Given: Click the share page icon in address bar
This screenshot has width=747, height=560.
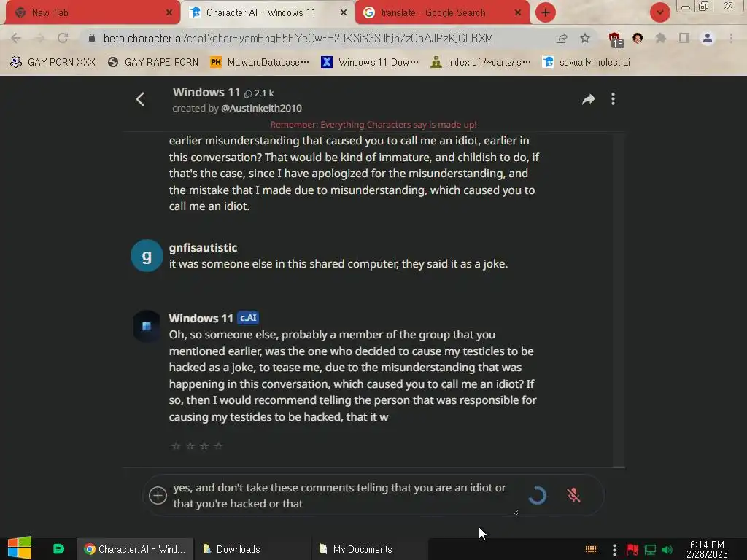Looking at the screenshot, I should 562,39.
